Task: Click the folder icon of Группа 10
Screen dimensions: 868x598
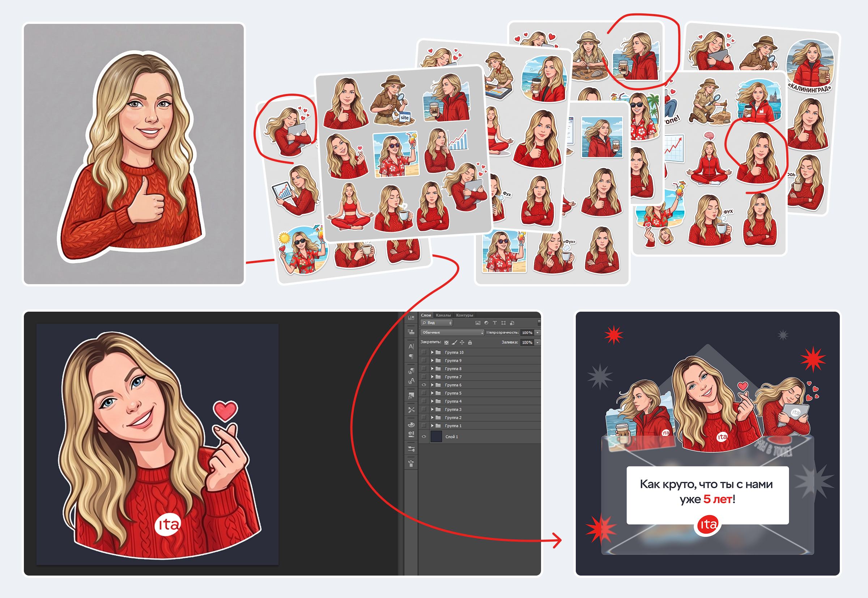Action: pos(438,352)
